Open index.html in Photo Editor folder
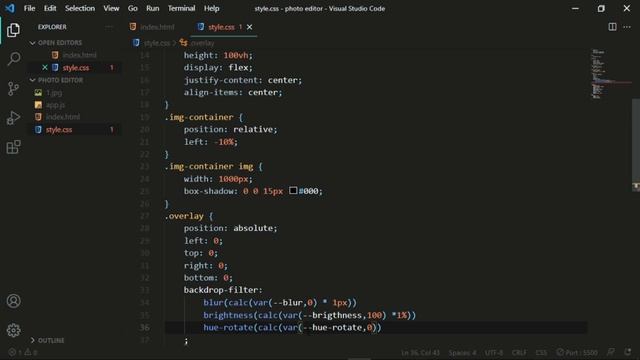Image resolution: width=640 pixels, height=360 pixels. pyautogui.click(x=63, y=117)
